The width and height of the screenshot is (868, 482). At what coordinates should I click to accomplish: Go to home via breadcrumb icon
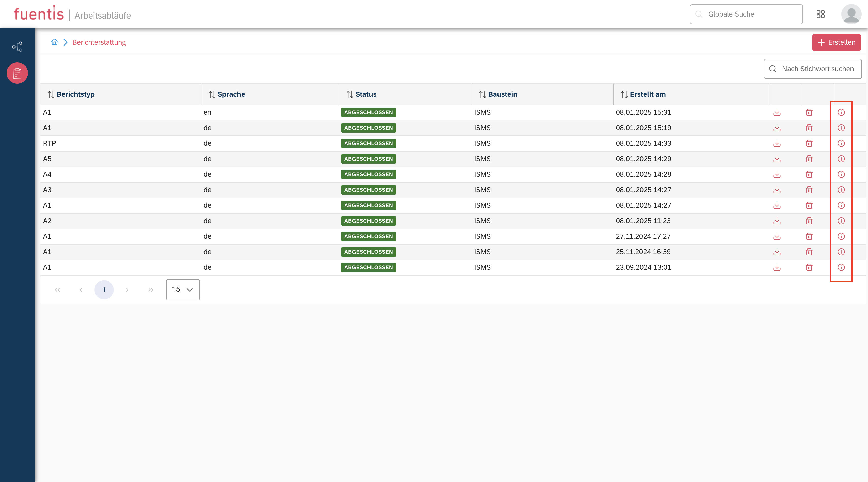[55, 42]
